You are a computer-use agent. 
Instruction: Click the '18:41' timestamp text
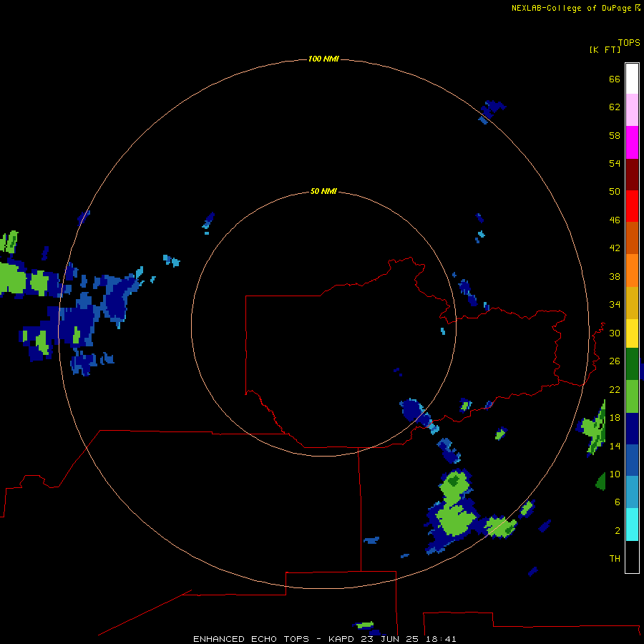(441, 639)
